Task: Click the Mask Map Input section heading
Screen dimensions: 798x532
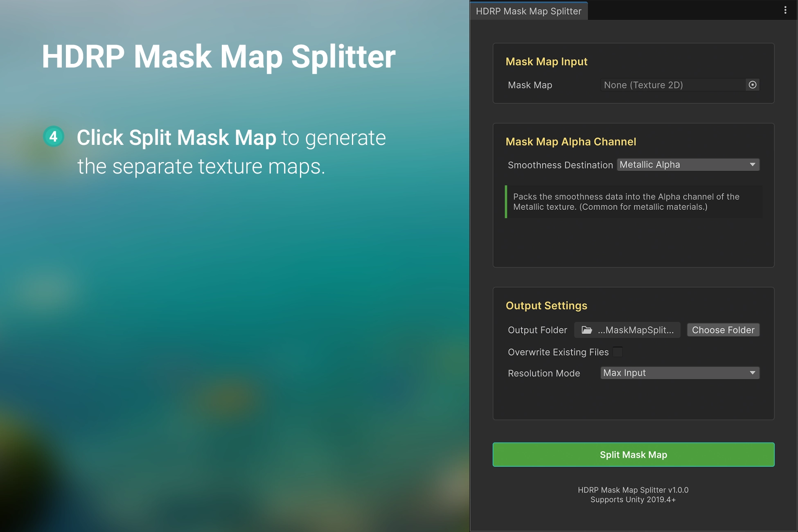Action: click(x=546, y=61)
